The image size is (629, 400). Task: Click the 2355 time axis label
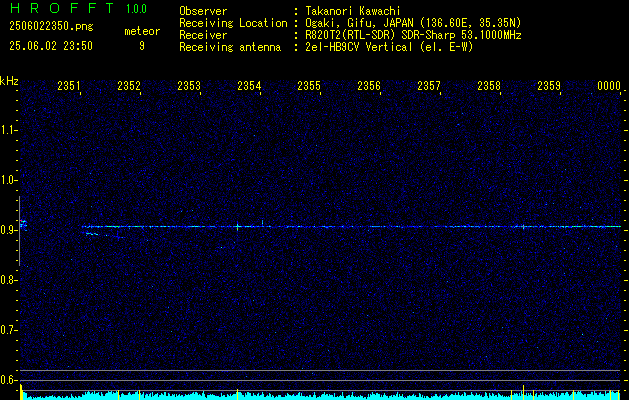pos(309,86)
